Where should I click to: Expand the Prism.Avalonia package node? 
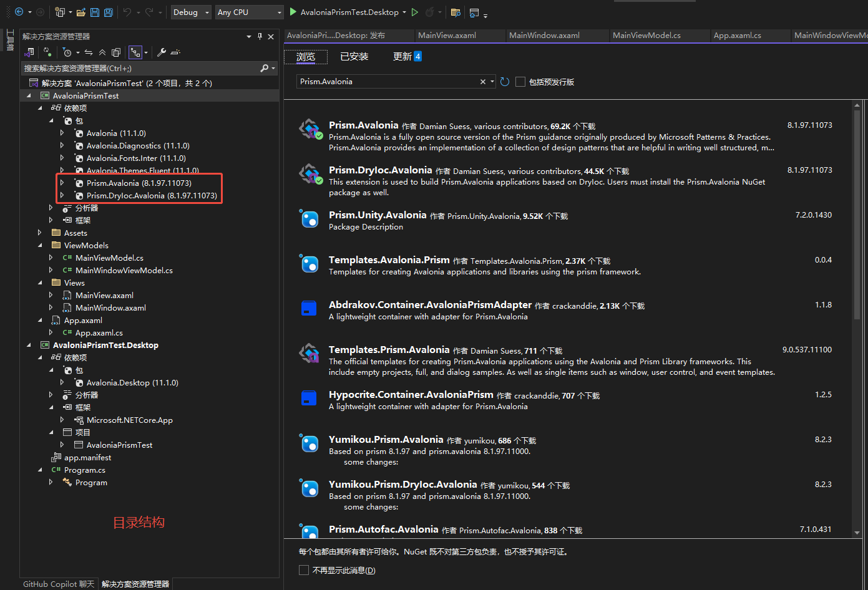62,183
